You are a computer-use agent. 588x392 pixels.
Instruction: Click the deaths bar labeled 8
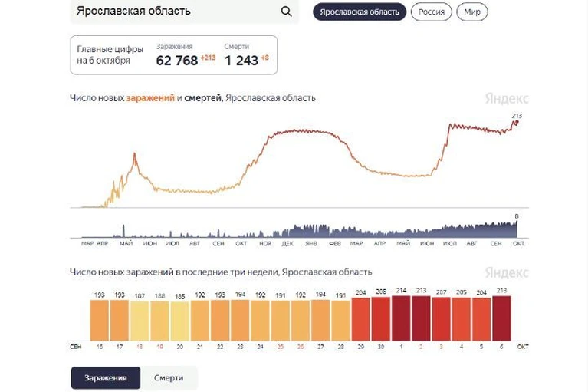pyautogui.click(x=517, y=229)
